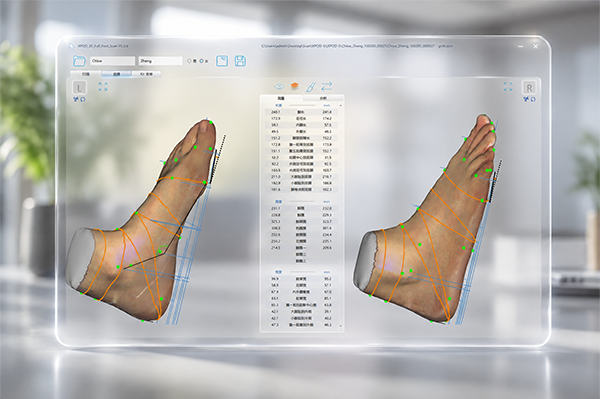Expand left foot view to fullscreen

click(103, 86)
